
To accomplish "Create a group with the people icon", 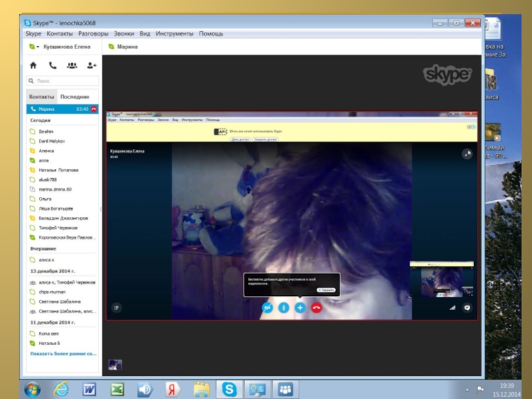I will click(x=72, y=65).
